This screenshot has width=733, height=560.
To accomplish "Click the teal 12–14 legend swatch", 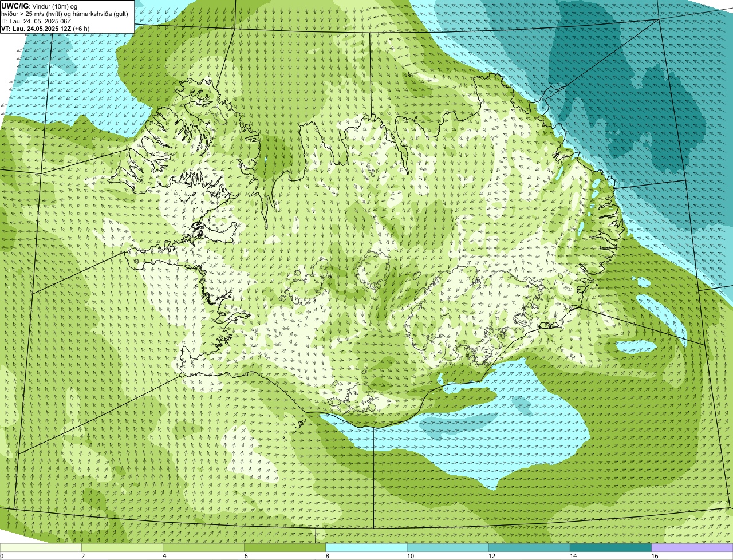I will coord(529,547).
